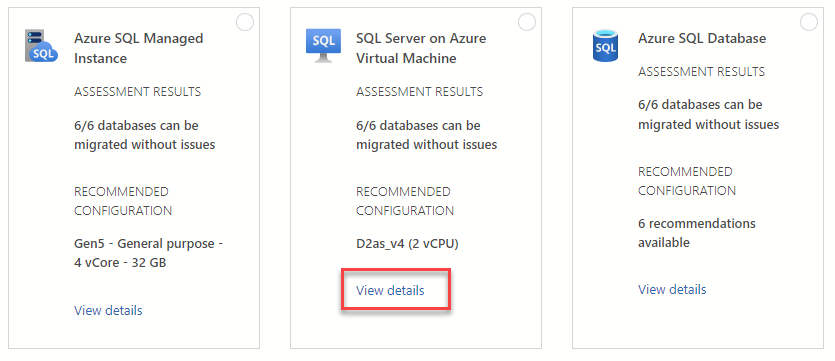Select the SQL Server on Azure Virtual Machine radio button

(527, 22)
